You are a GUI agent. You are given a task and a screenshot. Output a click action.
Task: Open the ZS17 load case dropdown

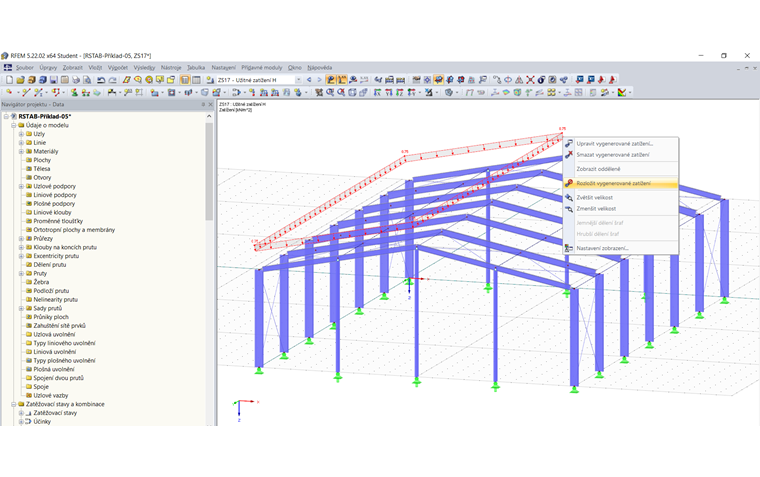tap(298, 80)
